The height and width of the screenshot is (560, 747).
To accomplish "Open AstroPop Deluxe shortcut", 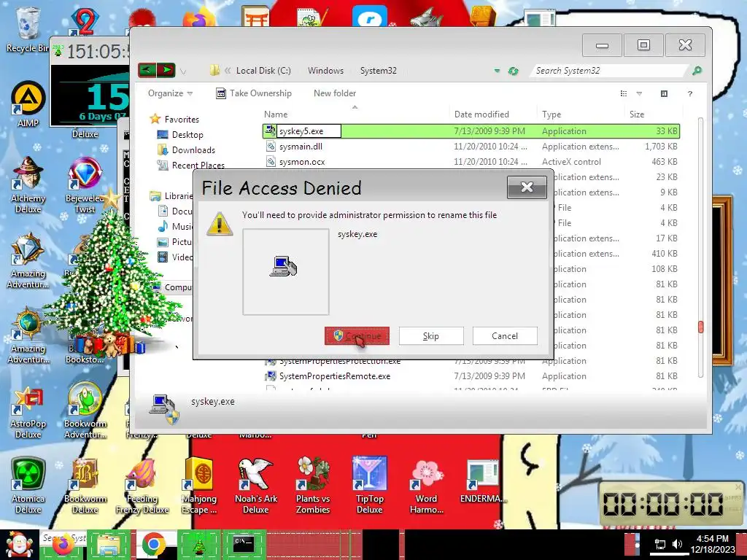I will pyautogui.click(x=28, y=413).
